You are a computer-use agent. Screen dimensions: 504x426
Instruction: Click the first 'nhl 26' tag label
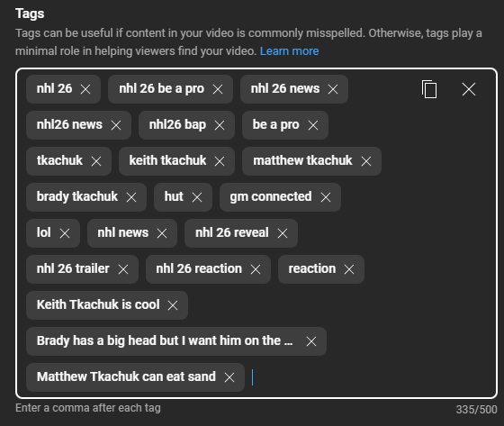click(54, 88)
